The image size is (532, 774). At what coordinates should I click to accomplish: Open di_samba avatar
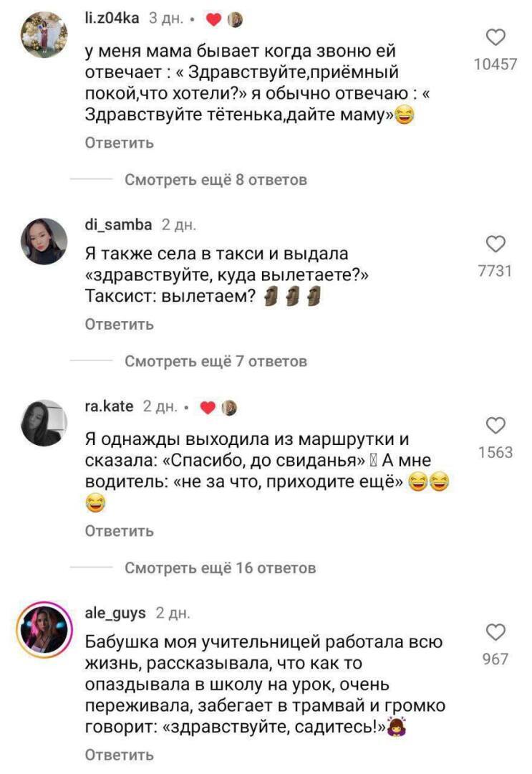coord(44,242)
